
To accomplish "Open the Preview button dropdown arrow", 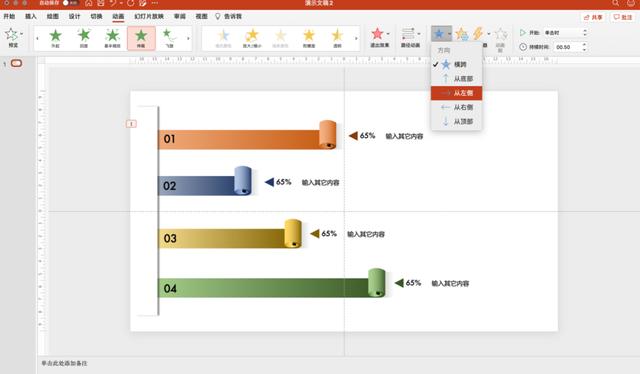I will 22,34.
